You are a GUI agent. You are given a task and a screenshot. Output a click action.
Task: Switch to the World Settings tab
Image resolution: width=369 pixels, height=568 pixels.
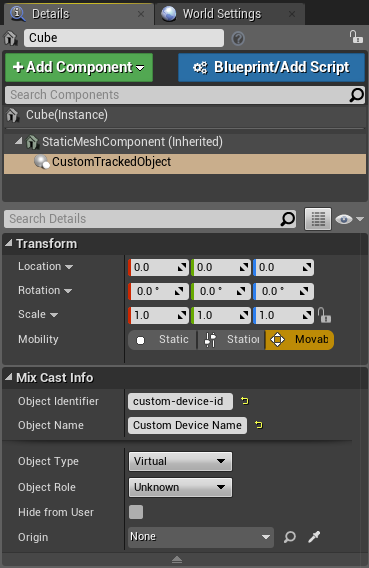pos(230,14)
